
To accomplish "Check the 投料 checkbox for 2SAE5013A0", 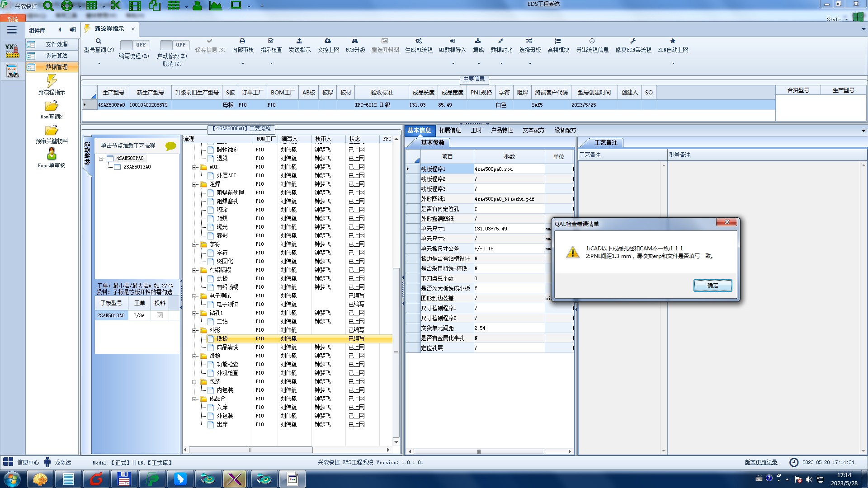I will (160, 315).
